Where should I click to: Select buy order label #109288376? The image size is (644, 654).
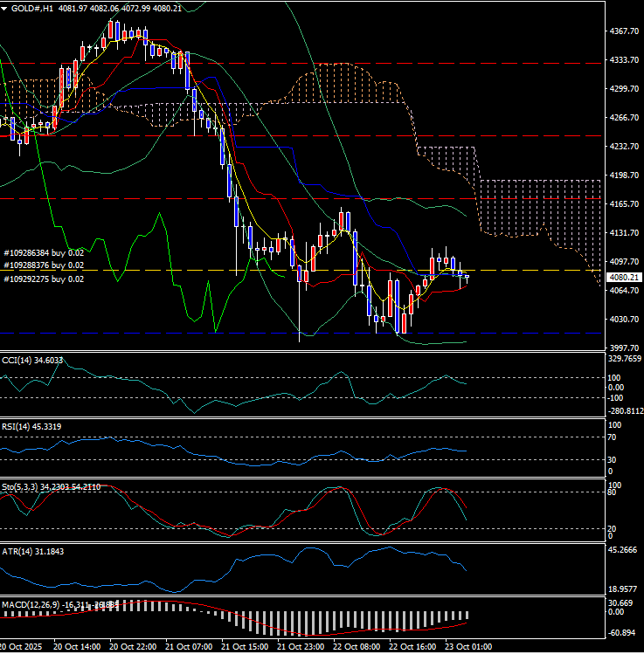pos(44,265)
